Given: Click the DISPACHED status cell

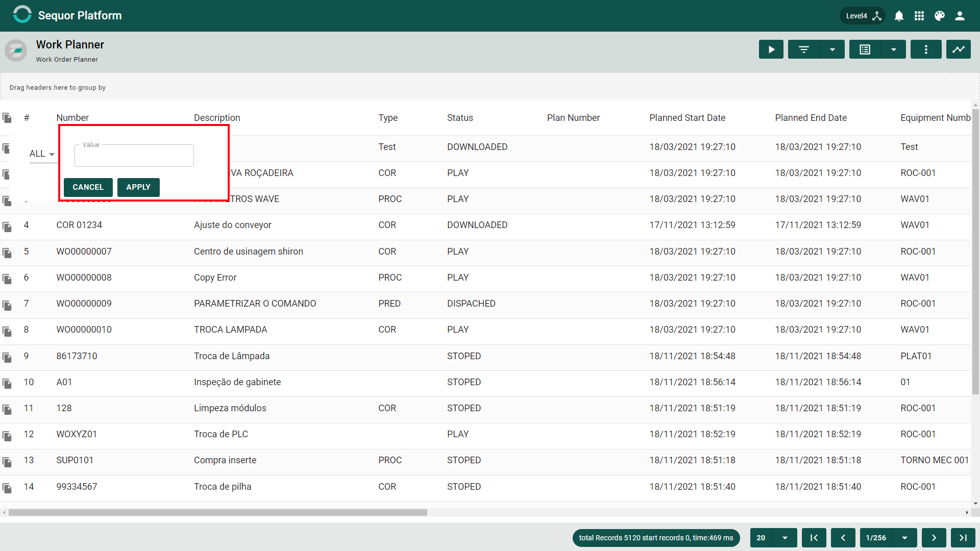Looking at the screenshot, I should pyautogui.click(x=471, y=304).
